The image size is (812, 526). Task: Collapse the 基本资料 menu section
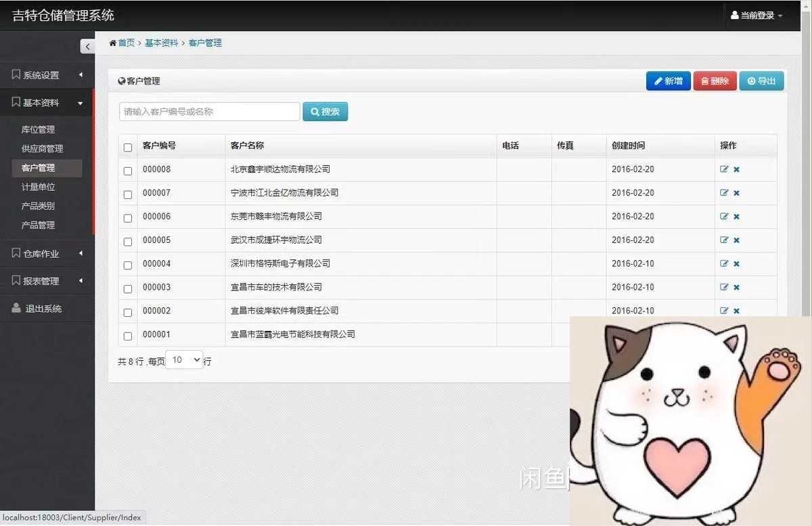[x=47, y=103]
